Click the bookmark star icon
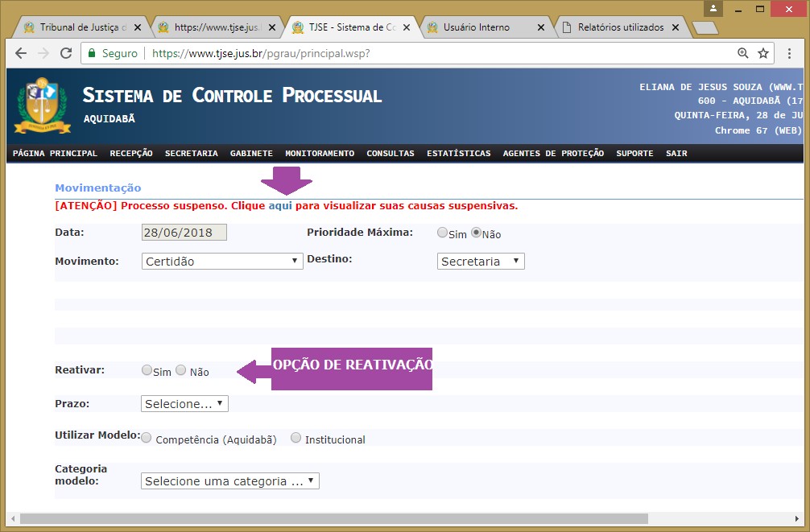The image size is (810, 532). pyautogui.click(x=763, y=53)
